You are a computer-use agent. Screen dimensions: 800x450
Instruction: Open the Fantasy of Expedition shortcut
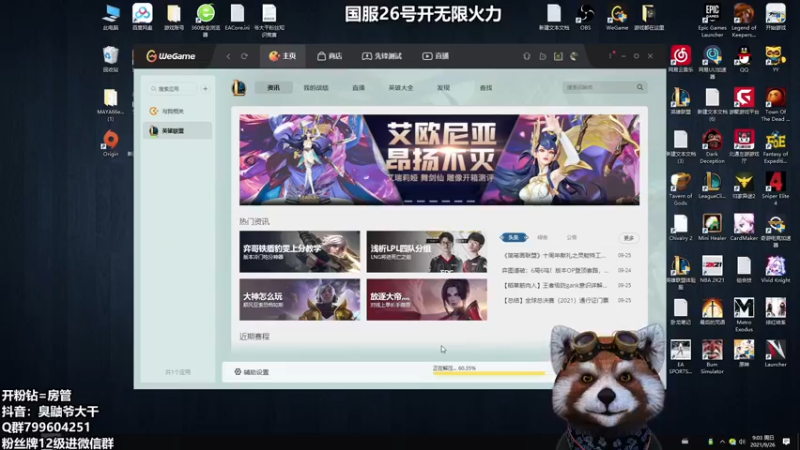pos(776,146)
